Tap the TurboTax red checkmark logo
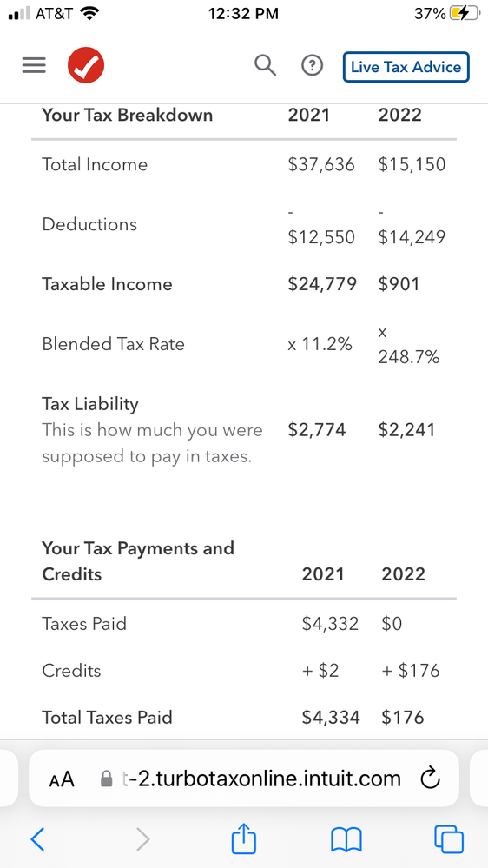 [x=86, y=66]
